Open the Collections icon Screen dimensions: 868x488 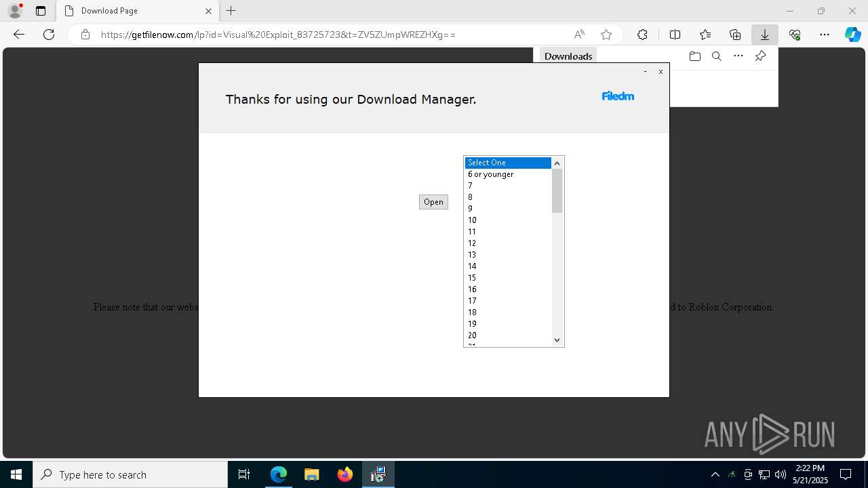click(x=735, y=35)
